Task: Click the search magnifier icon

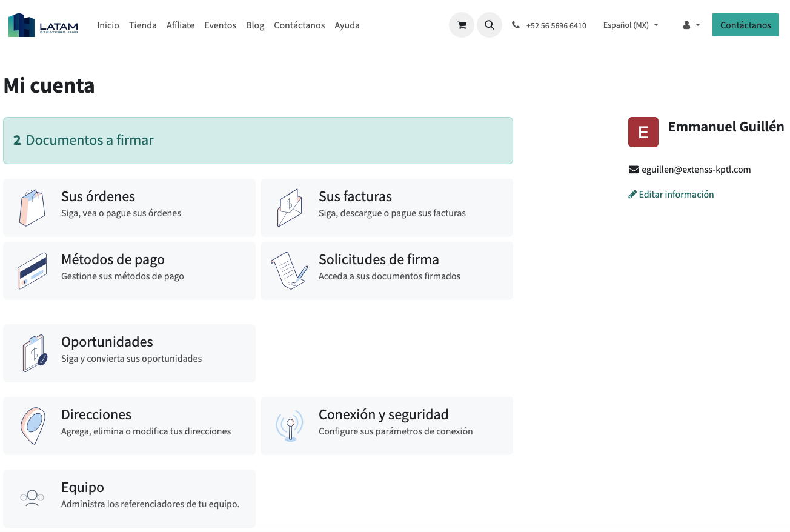Action: point(490,25)
